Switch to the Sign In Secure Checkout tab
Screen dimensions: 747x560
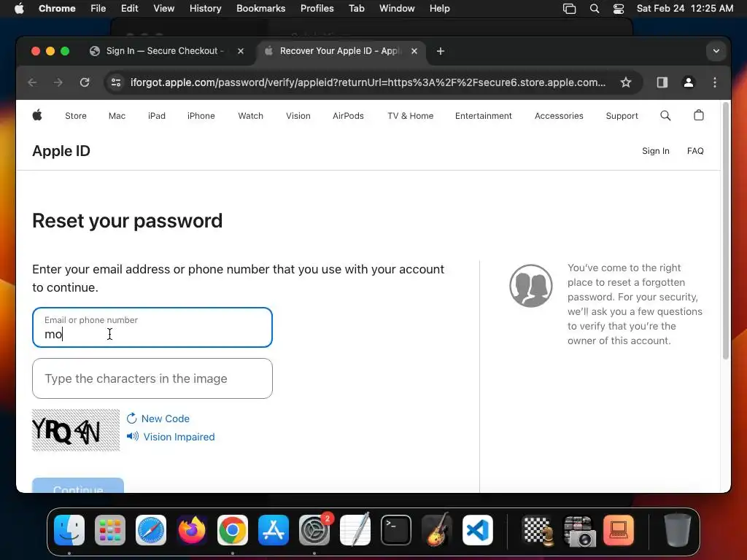pyautogui.click(x=167, y=51)
